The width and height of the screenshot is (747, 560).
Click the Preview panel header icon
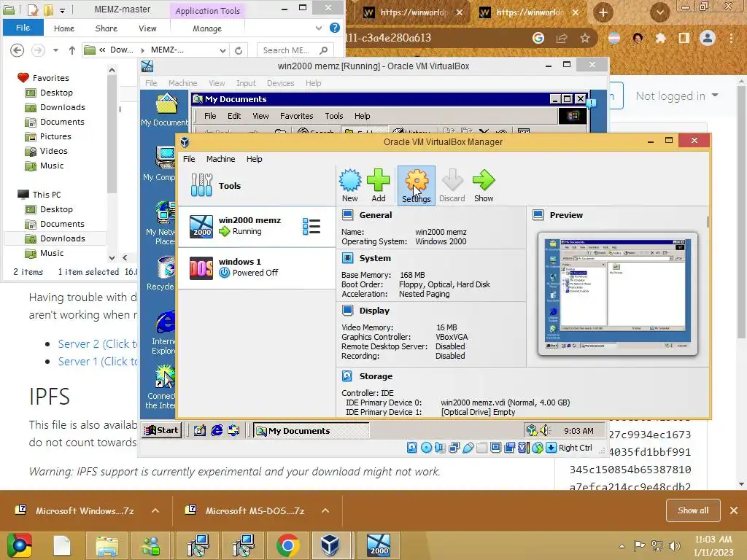tap(538, 215)
